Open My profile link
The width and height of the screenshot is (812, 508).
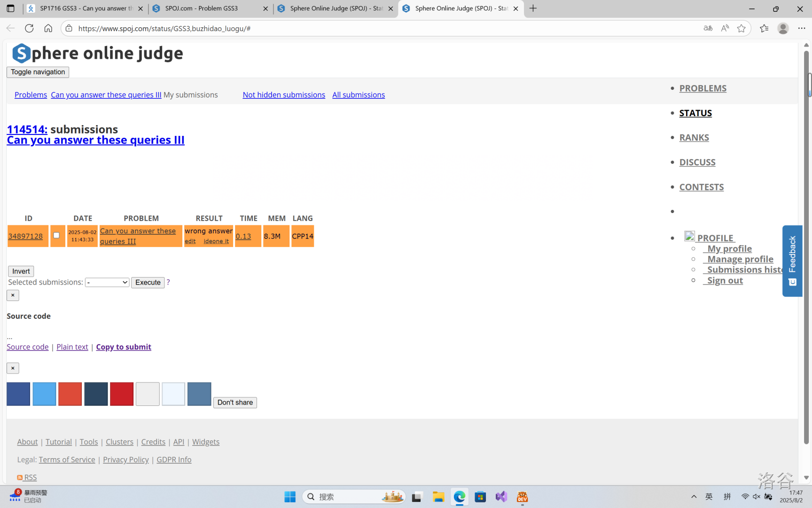coord(729,249)
